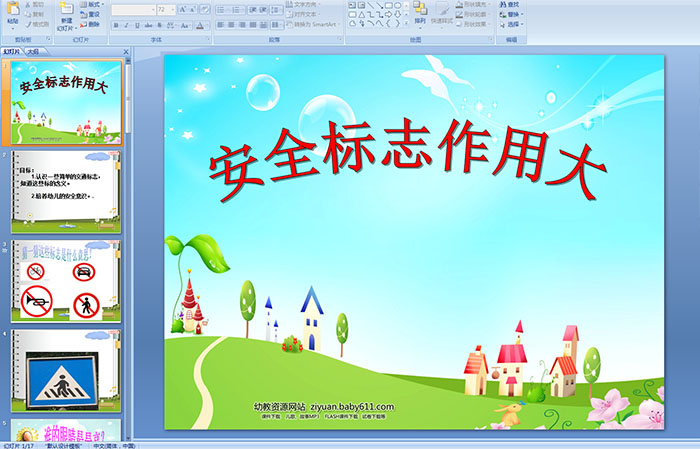700x449 pixels.
Task: Select the straight line shape
Action: pos(371,5)
